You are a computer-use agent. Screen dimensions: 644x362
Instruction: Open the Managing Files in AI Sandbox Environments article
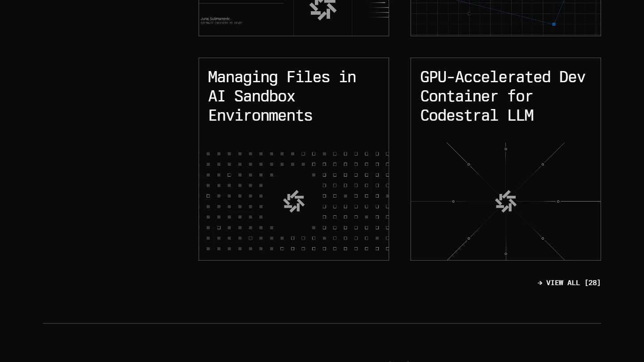(x=282, y=96)
